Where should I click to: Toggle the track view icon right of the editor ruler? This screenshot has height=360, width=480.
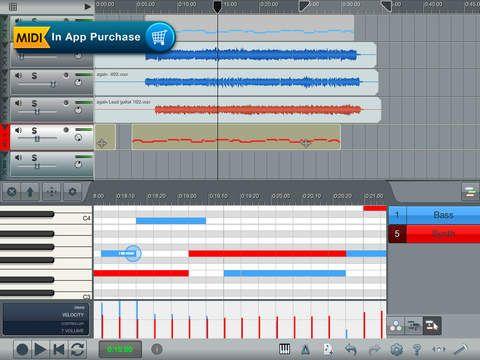[x=470, y=192]
